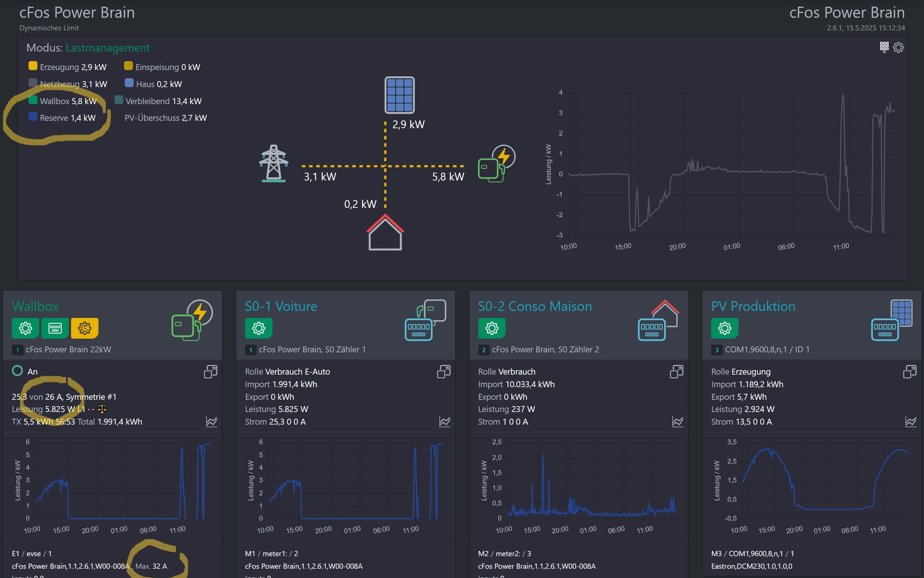Image resolution: width=924 pixels, height=578 pixels.
Task: Click Haus light-blue legend swatch
Action: 129,83
